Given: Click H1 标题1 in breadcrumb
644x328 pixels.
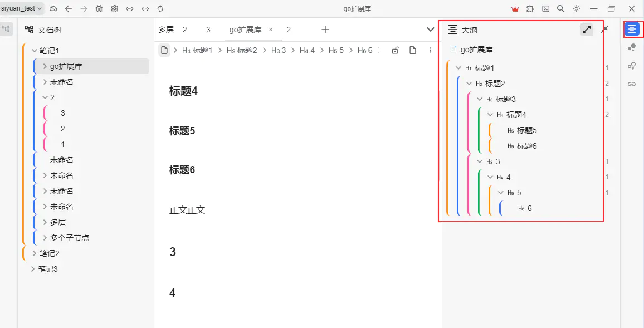Looking at the screenshot, I should 197,50.
